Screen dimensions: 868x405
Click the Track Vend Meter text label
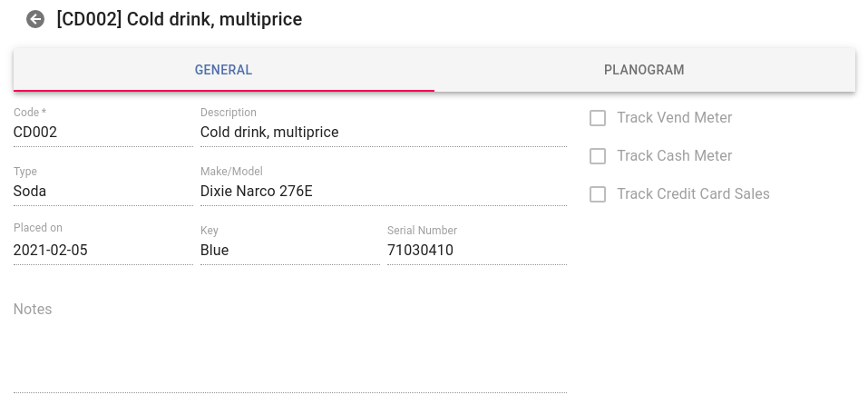[x=674, y=117]
